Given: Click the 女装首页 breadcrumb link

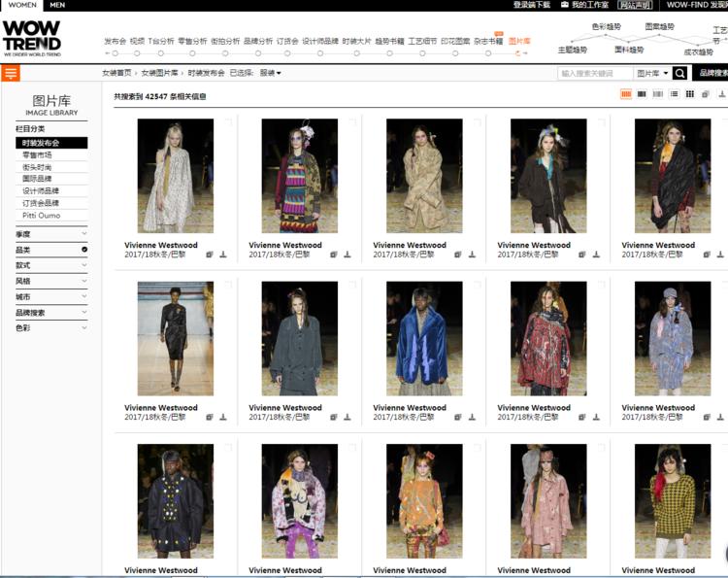Looking at the screenshot, I should point(116,73).
